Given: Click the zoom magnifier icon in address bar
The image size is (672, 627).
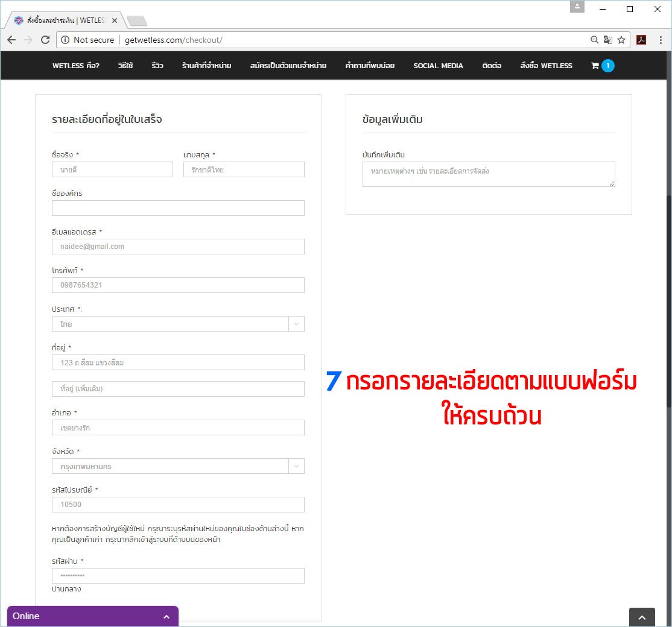Looking at the screenshot, I should tap(595, 40).
